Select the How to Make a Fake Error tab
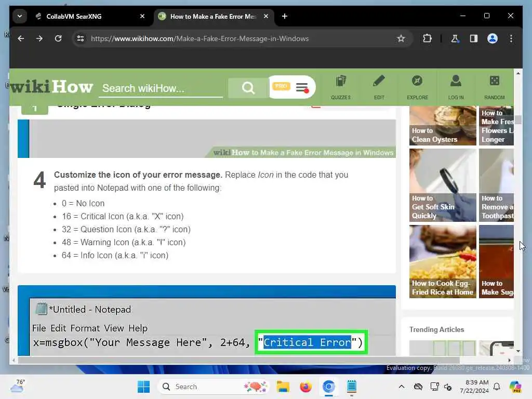The width and height of the screenshot is (532, 399). 212,16
